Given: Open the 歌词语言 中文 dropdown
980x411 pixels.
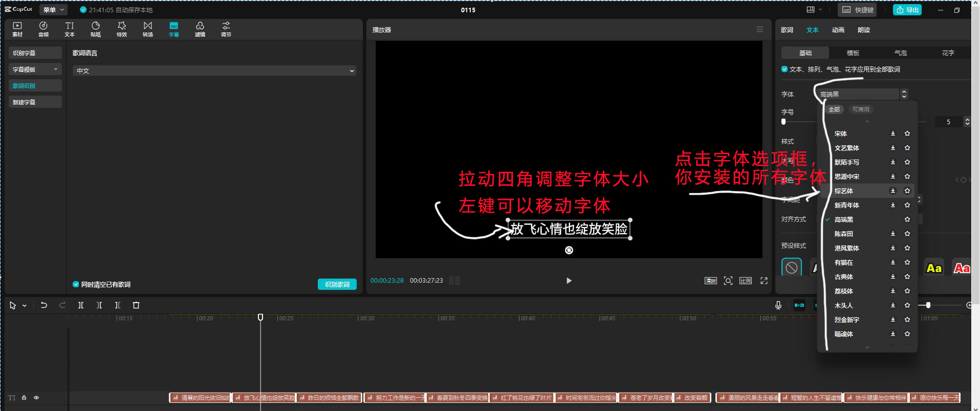Looking at the screenshot, I should pos(214,71).
